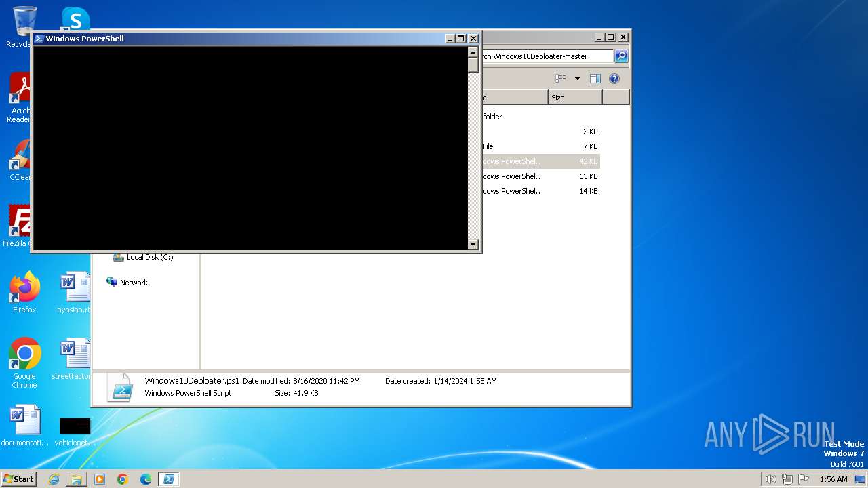Maximize the Explorer window
The width and height of the screenshot is (868, 488).
pyautogui.click(x=611, y=37)
